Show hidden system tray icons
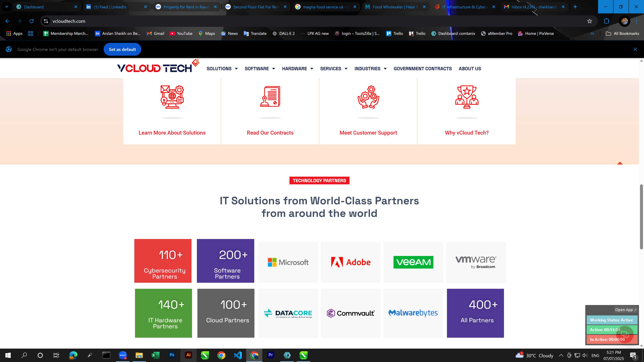The width and height of the screenshot is (644, 362). pyautogui.click(x=561, y=355)
